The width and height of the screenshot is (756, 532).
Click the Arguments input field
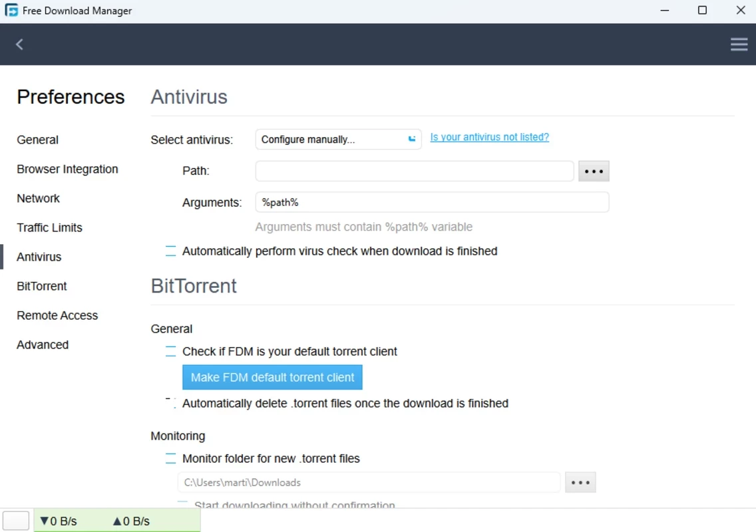(432, 202)
